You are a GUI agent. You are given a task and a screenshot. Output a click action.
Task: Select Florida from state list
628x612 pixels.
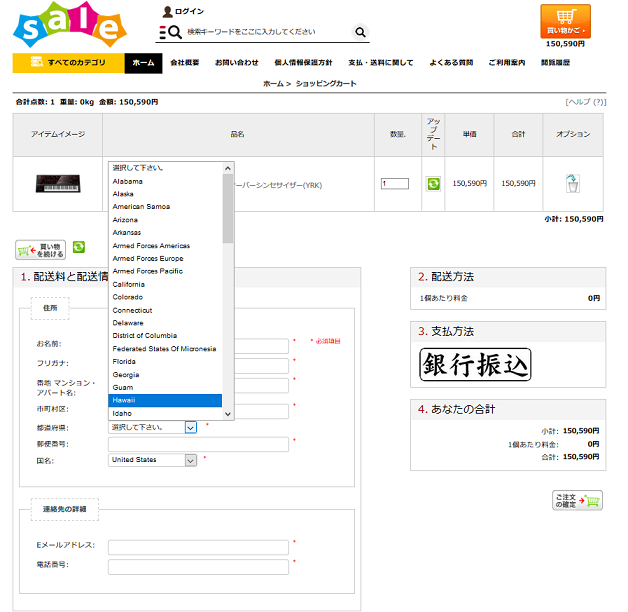165,362
